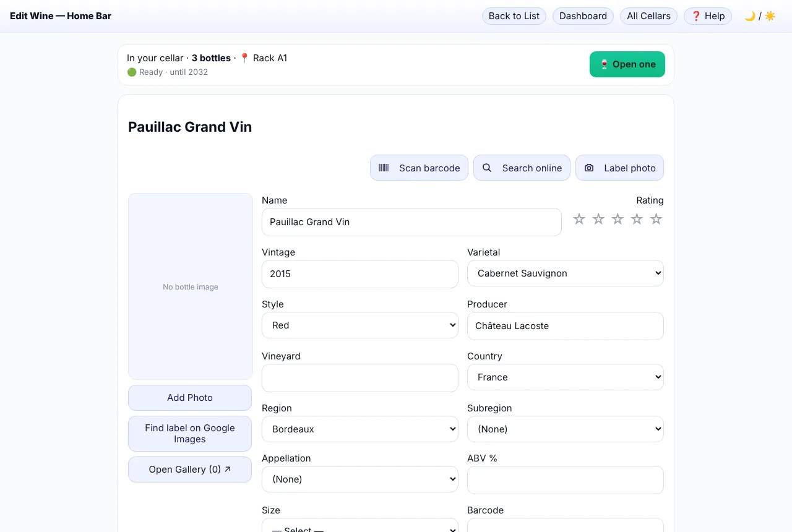The image size is (792, 532).
Task: Open the Region dropdown showing Bordeaux
Action: [x=360, y=429]
